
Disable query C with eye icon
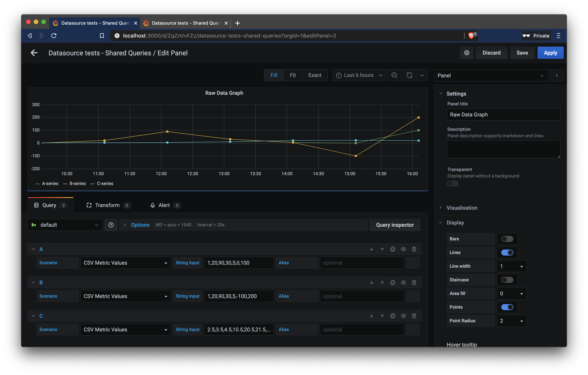pos(403,316)
